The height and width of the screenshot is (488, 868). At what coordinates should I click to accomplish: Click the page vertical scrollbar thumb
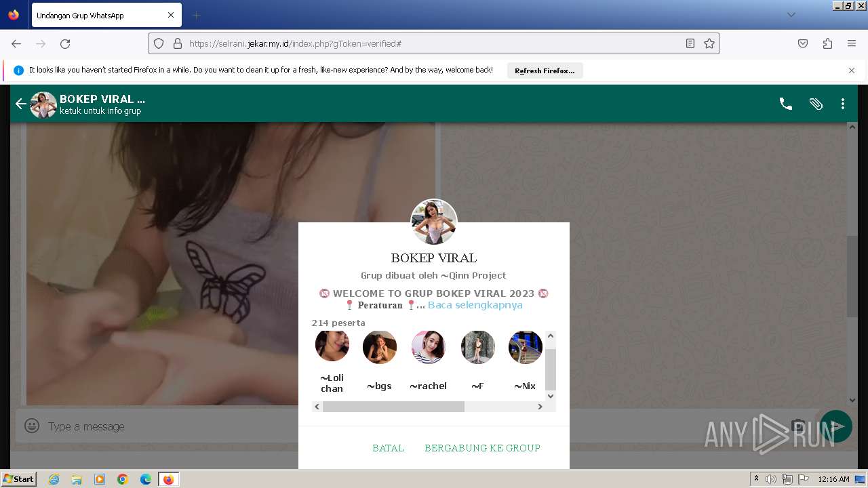(x=852, y=277)
